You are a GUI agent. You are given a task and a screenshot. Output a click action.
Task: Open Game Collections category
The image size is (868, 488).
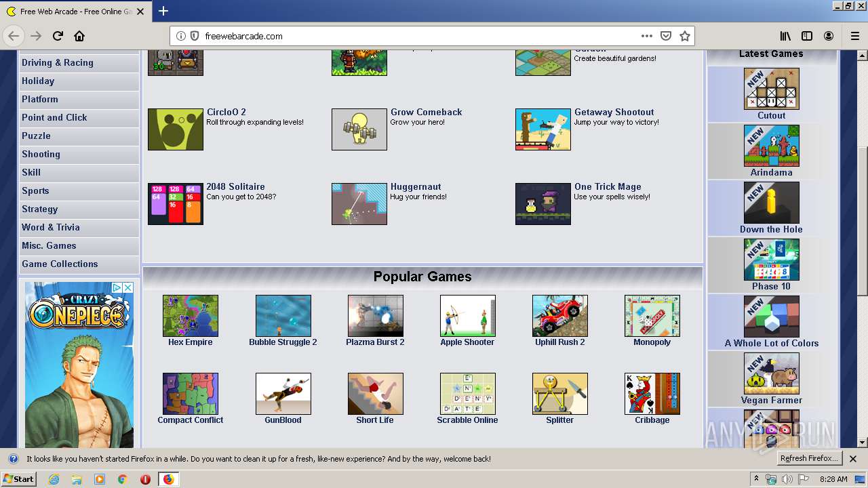79,264
